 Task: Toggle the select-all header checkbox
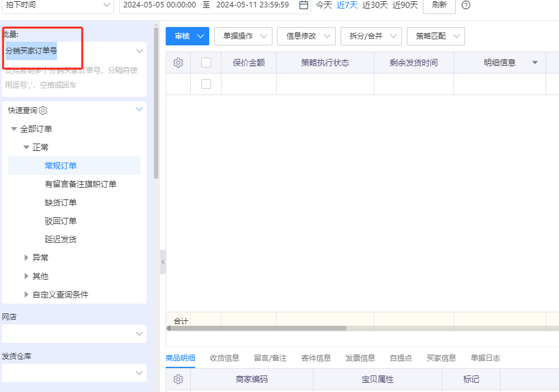pyautogui.click(x=206, y=63)
